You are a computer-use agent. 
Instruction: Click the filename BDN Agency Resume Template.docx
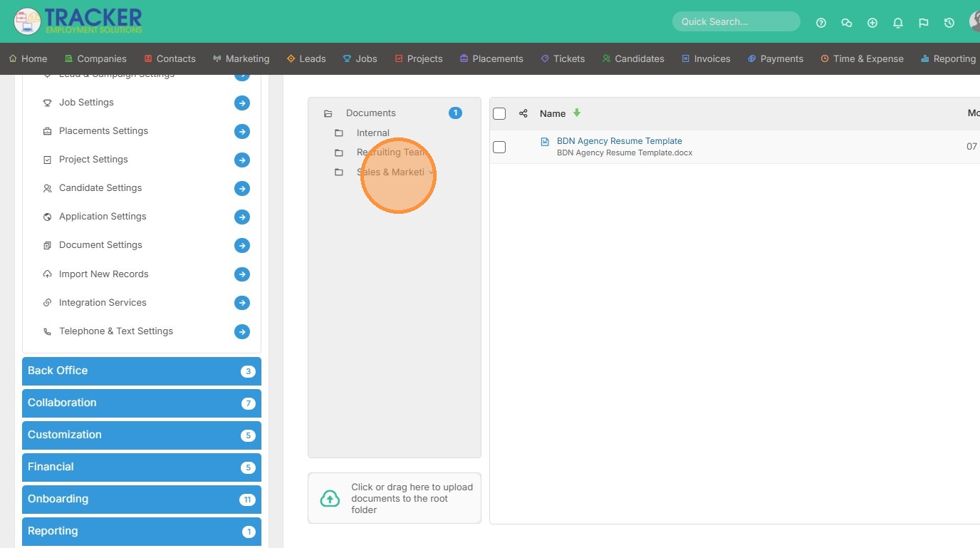(x=625, y=152)
